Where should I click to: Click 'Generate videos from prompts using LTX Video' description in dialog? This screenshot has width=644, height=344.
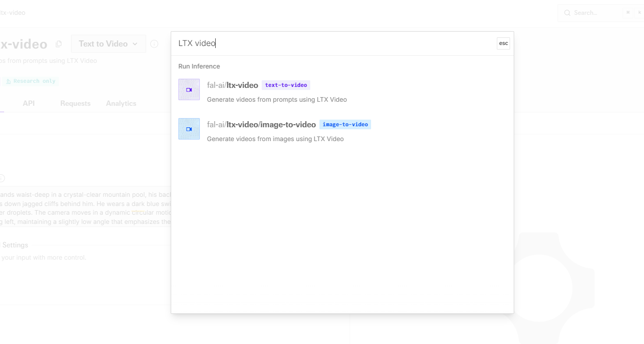click(x=277, y=100)
